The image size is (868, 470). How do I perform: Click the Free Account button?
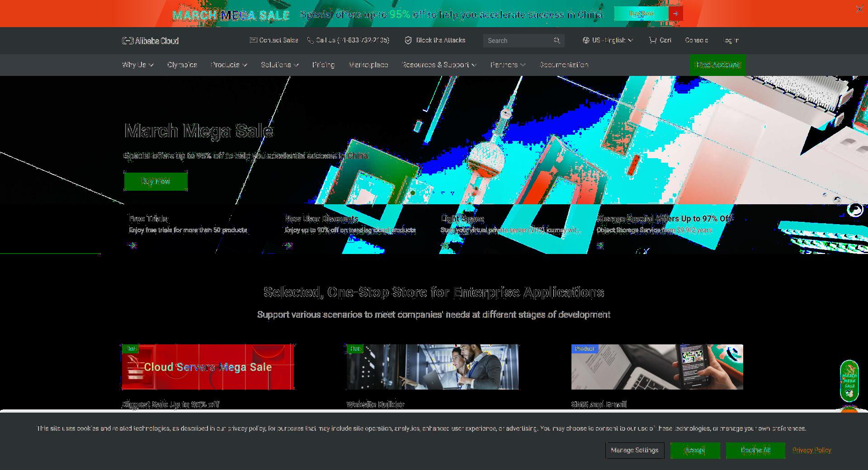718,65
